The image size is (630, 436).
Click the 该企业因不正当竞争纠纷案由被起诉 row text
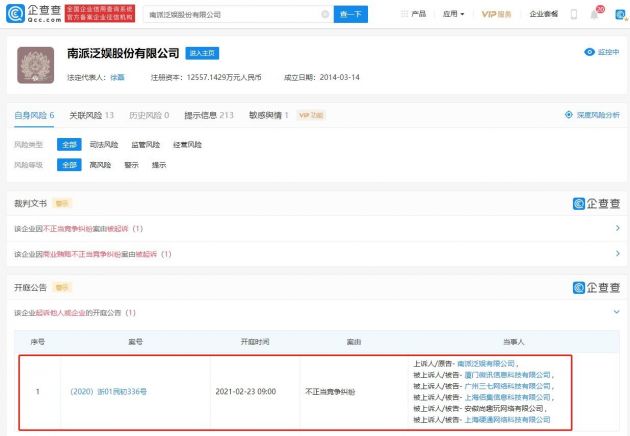79,229
